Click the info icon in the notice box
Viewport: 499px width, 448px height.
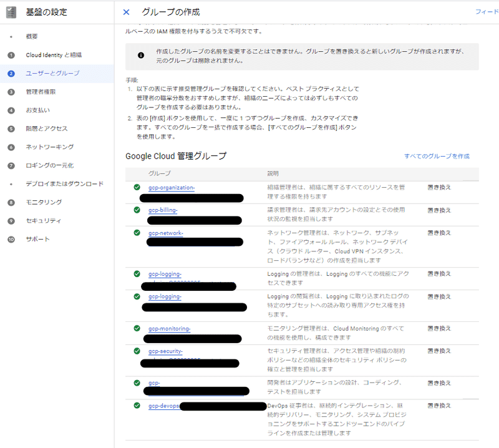(x=141, y=56)
